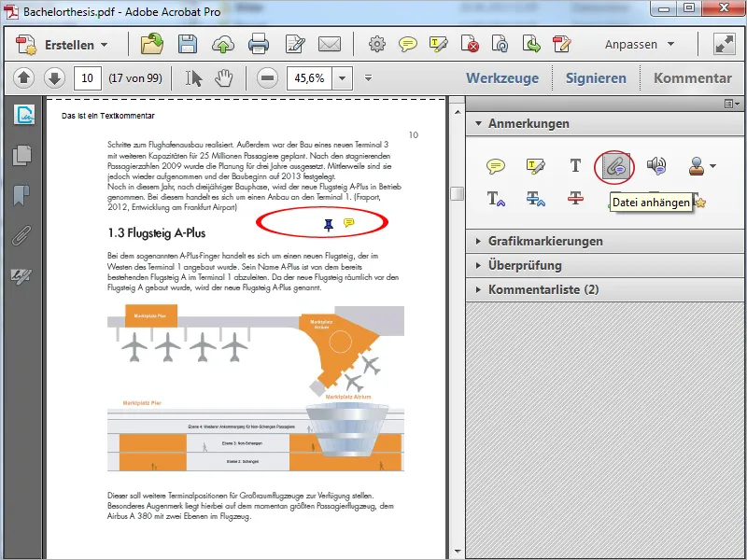Click the vertical scrollbar thumb
Screen dimensions: 747x560
(457, 194)
